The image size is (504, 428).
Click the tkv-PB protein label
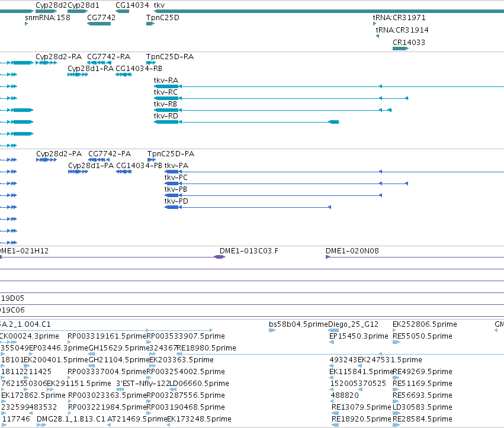(x=176, y=189)
